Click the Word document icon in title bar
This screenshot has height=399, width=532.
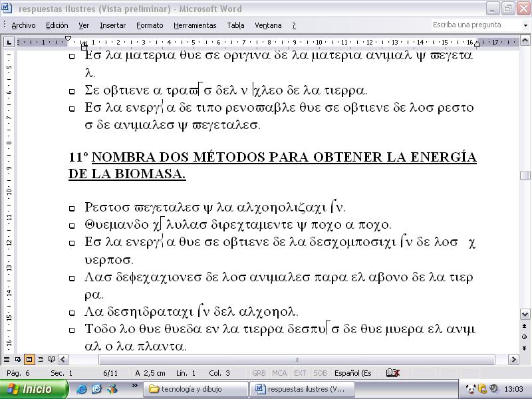[7, 8]
